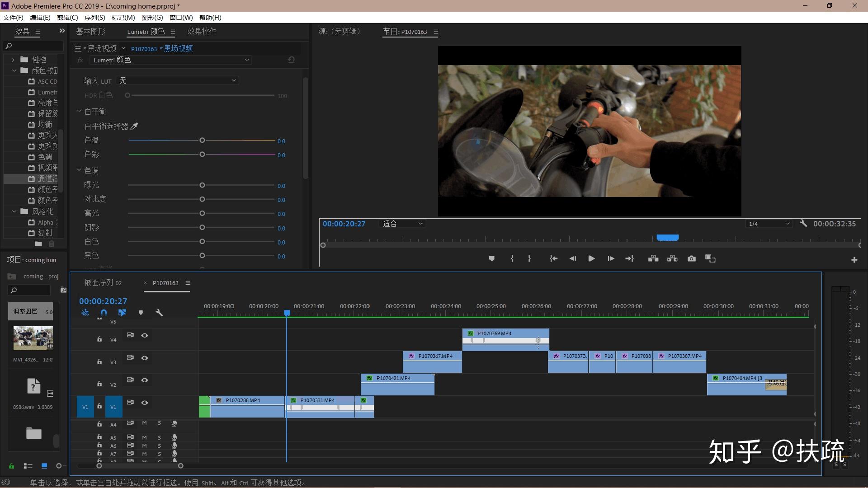Switch to 嵌套序列 02 timeline tab
Image resolution: width=868 pixels, height=488 pixels.
click(x=103, y=283)
